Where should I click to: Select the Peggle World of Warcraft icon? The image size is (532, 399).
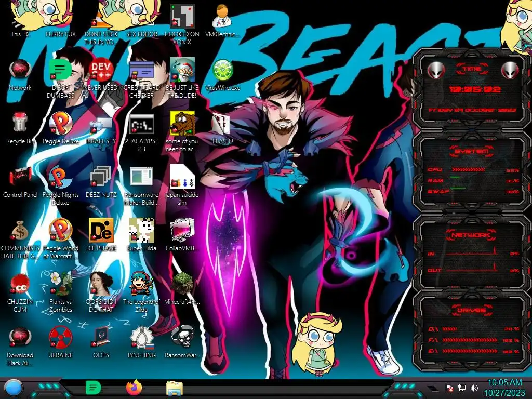pos(60,239)
